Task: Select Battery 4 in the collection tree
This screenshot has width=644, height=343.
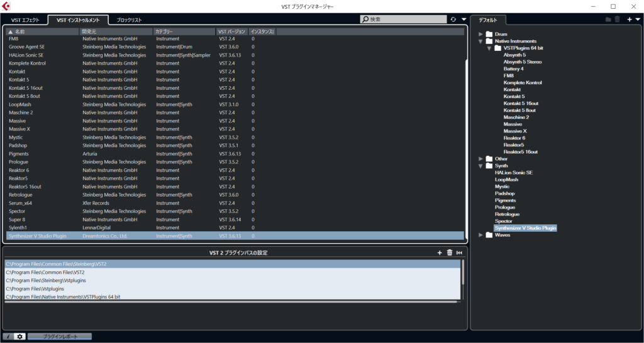Action: 513,69
